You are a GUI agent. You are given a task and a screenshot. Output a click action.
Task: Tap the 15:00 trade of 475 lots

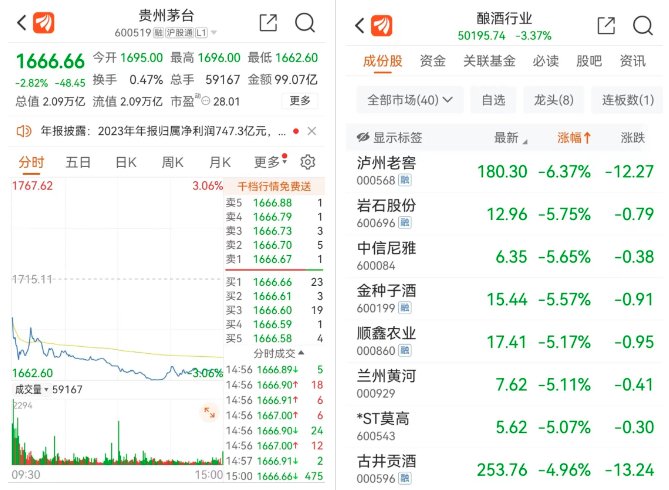pos(274,476)
